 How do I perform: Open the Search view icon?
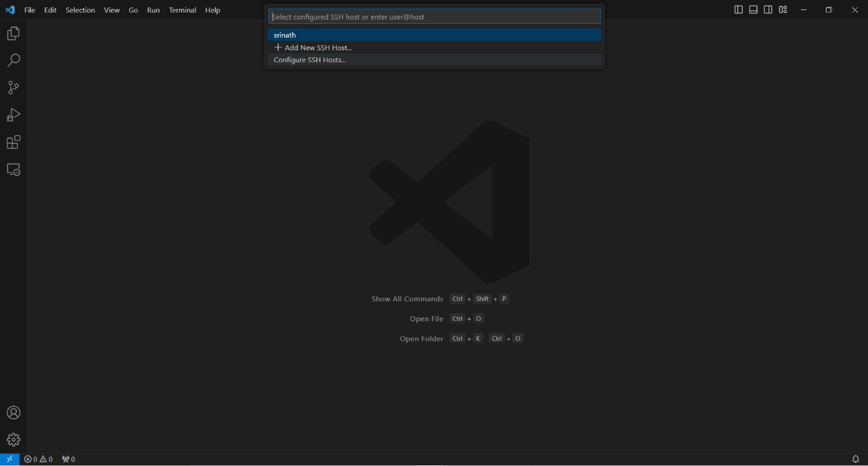coord(13,60)
